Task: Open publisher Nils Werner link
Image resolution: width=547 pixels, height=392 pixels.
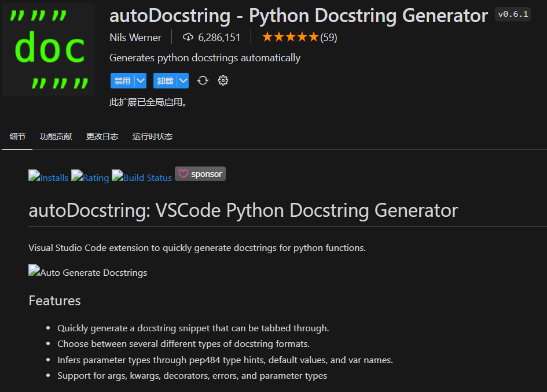Action: pos(135,37)
